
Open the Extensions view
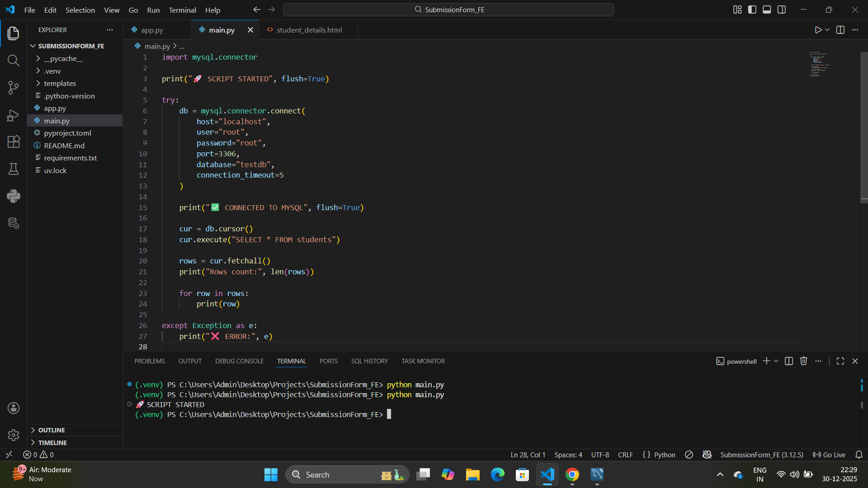[13, 142]
